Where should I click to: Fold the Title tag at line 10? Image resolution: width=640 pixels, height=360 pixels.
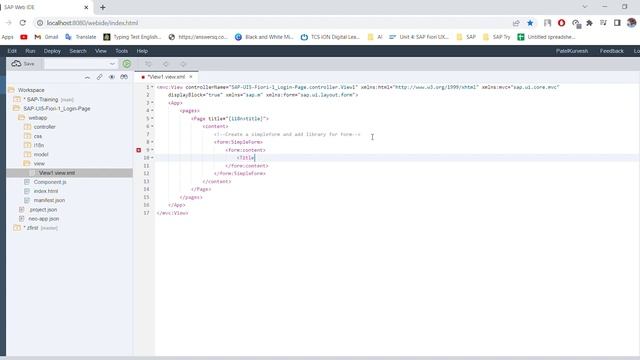coord(152,158)
